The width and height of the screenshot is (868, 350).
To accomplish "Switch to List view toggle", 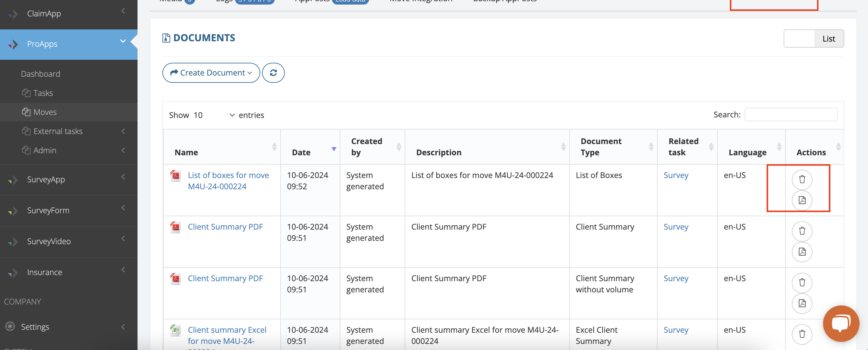I will (829, 39).
